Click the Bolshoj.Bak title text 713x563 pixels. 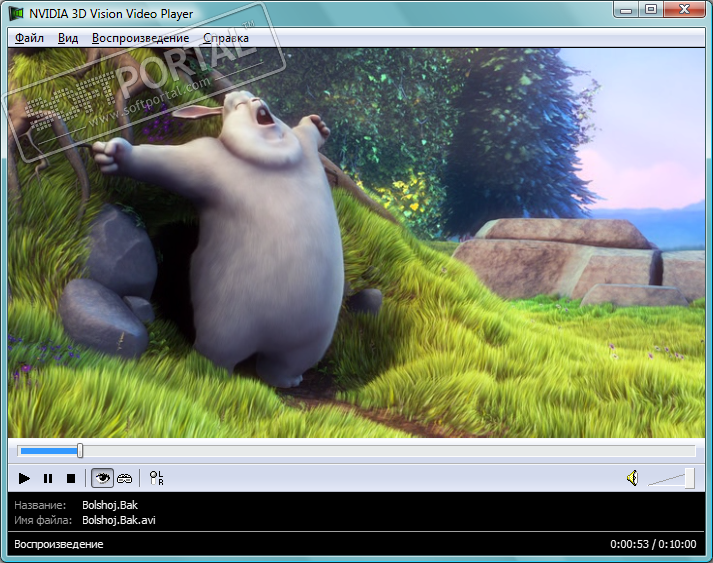(110, 505)
